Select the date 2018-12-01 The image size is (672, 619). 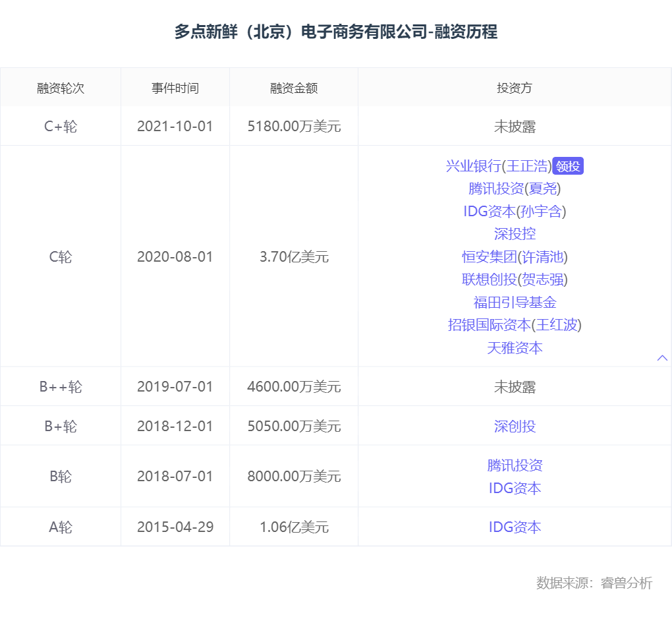click(175, 427)
